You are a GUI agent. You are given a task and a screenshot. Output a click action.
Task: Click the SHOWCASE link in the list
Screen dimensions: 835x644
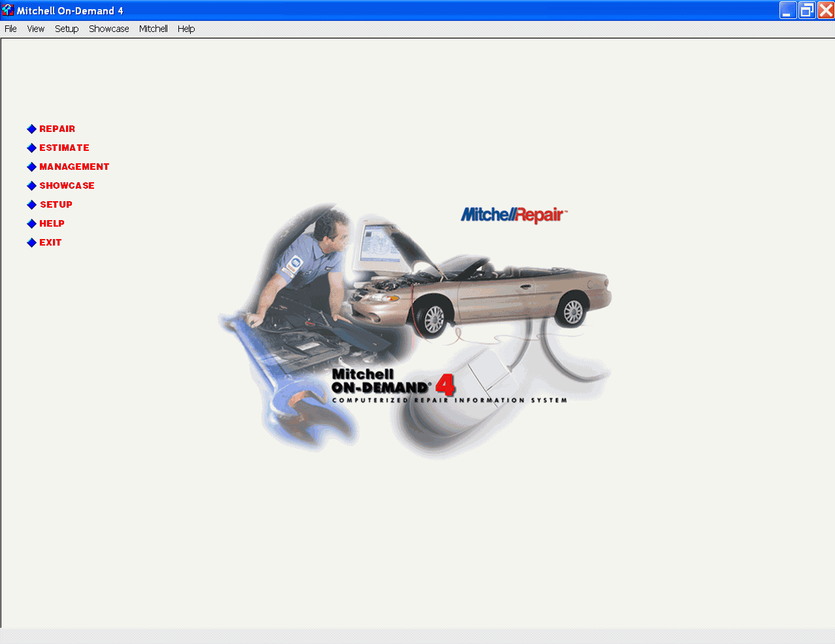(67, 185)
